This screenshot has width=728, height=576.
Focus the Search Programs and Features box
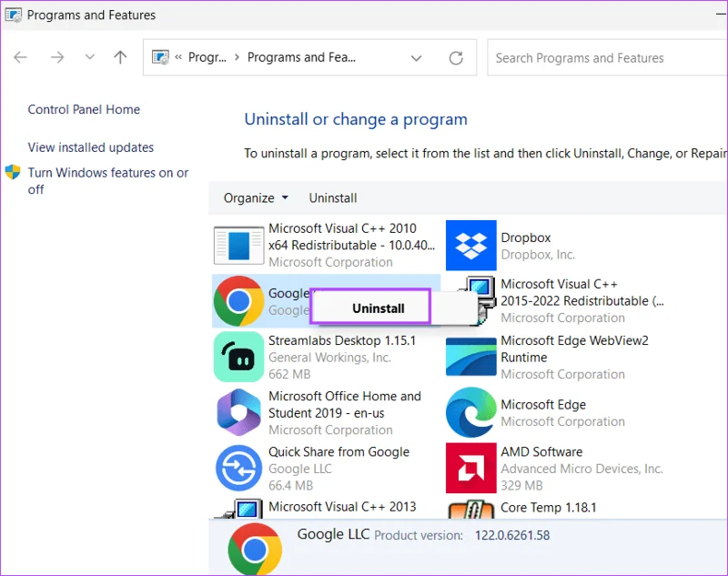pos(607,58)
